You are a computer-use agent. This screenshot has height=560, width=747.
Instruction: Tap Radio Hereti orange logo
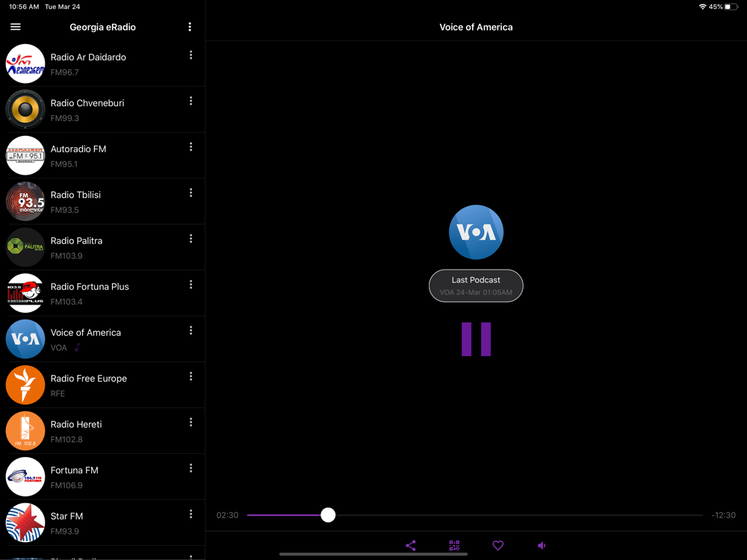(25, 431)
